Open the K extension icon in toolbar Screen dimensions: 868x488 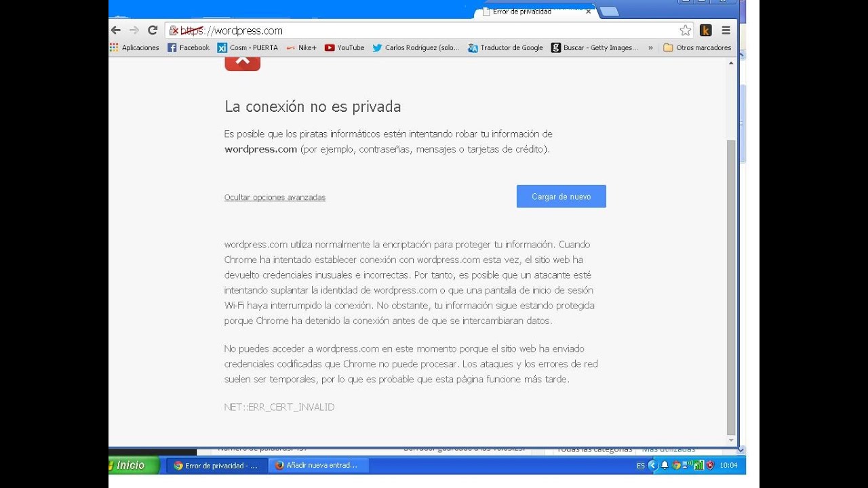tap(706, 30)
